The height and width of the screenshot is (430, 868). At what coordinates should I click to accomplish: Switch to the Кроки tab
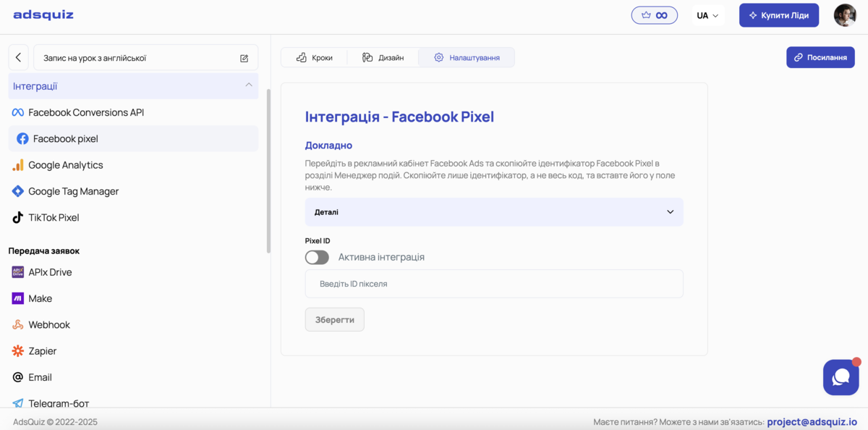point(314,57)
